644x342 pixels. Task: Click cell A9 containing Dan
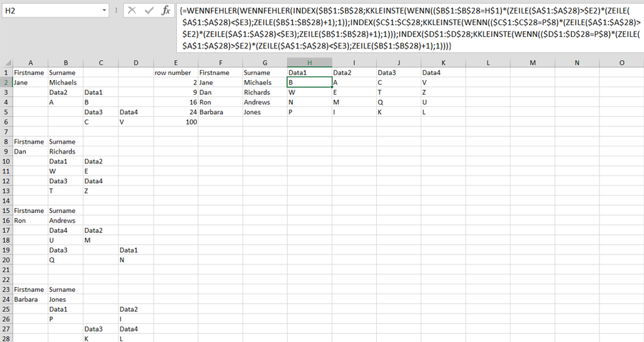30,152
